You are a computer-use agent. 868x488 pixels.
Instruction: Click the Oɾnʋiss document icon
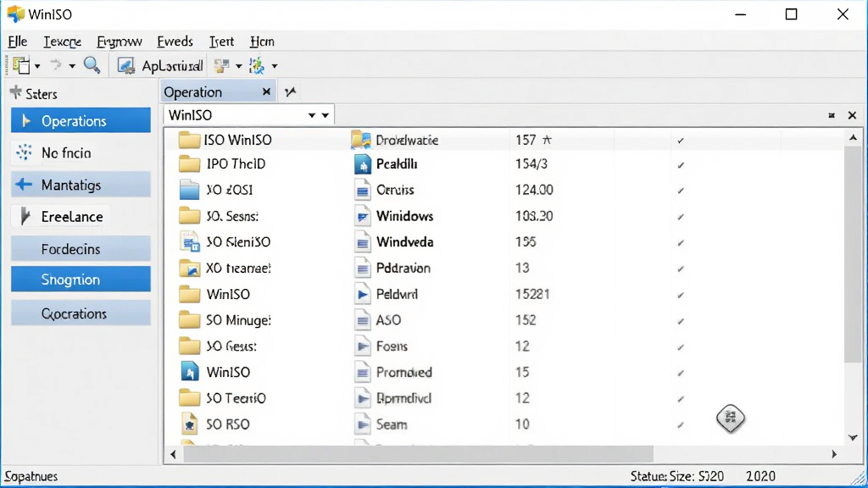[362, 191]
